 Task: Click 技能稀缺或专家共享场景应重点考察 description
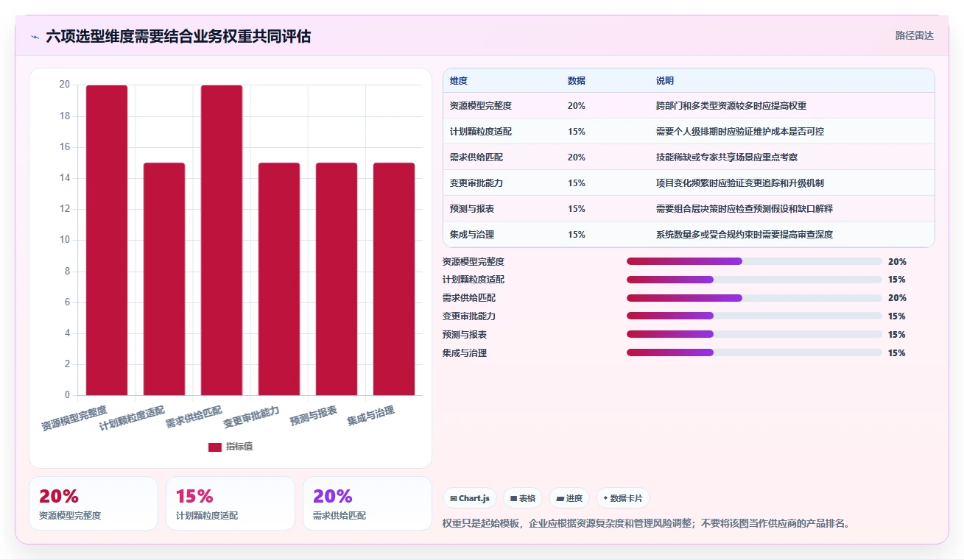(727, 157)
